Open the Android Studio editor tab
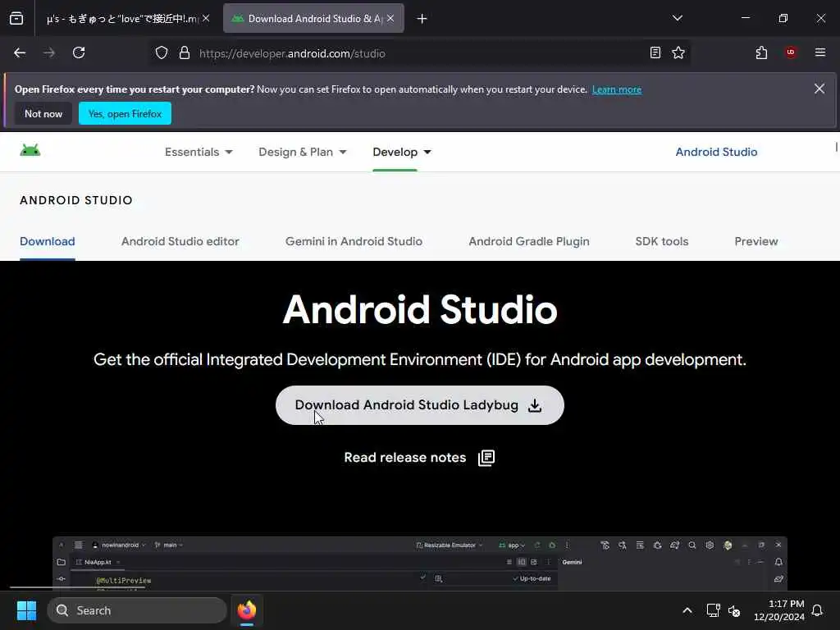 [x=180, y=242]
